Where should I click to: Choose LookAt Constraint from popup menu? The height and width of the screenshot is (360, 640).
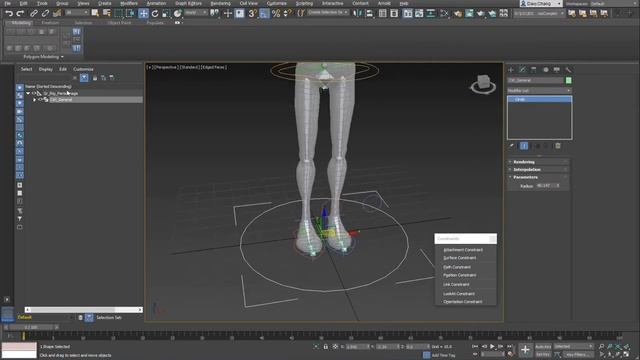click(459, 293)
